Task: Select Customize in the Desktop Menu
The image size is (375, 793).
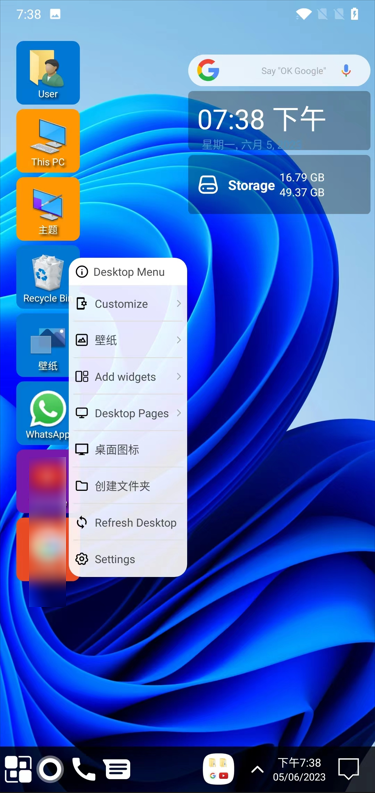Action: click(128, 304)
